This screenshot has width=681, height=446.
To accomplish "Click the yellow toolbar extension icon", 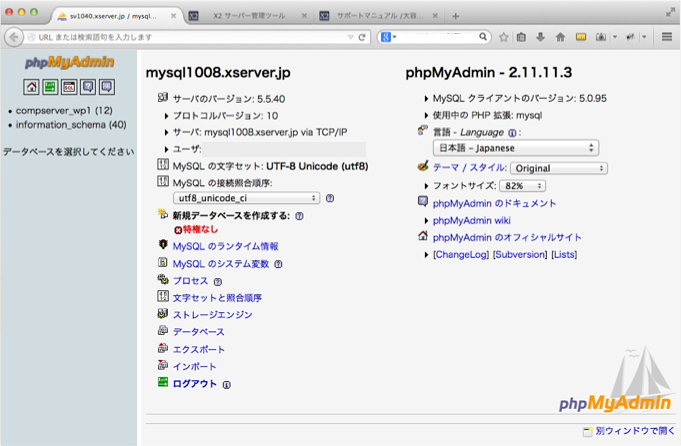I will 581,37.
